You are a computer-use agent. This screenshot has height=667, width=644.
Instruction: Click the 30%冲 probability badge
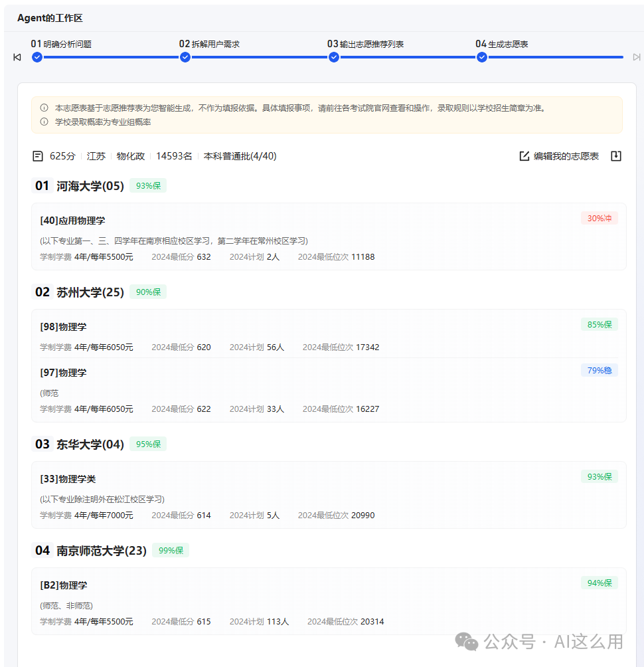599,218
